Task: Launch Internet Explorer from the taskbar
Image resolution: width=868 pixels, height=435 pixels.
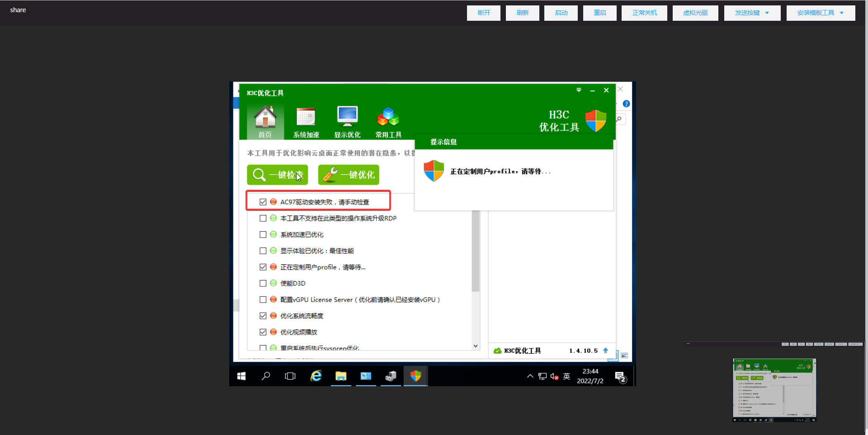Action: 316,376
